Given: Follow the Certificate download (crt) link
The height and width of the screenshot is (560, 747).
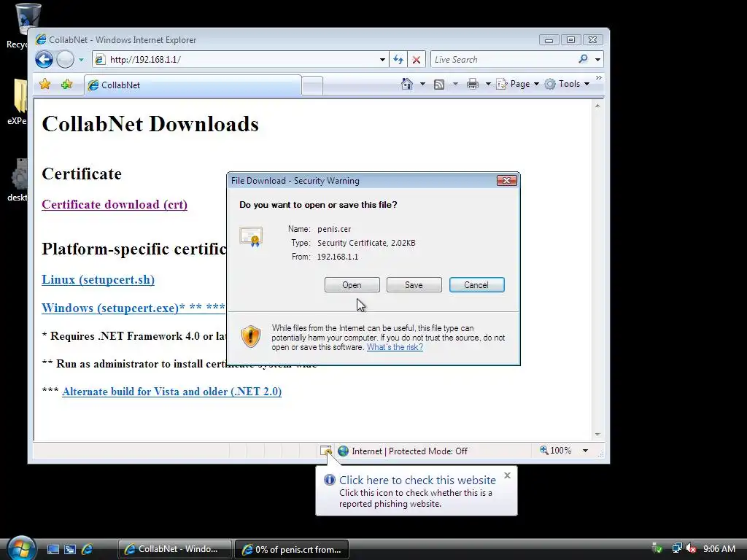Looking at the screenshot, I should point(115,204).
